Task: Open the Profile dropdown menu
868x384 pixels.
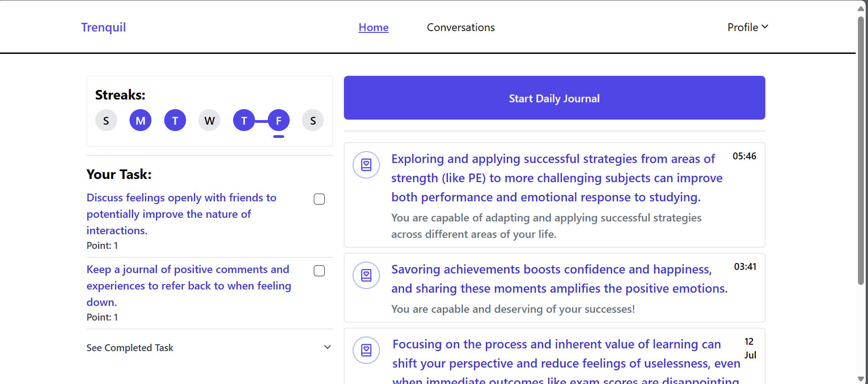Action: 748,27
